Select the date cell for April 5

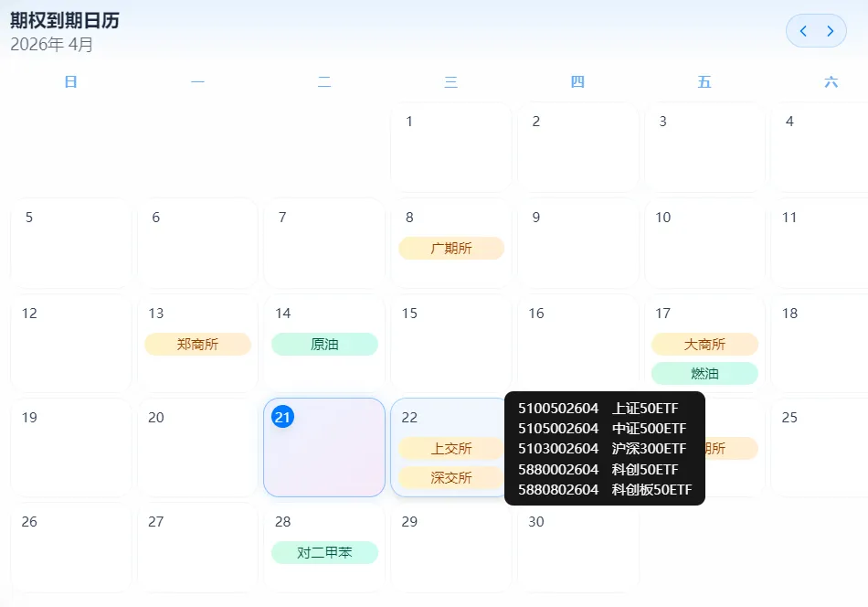click(x=71, y=243)
